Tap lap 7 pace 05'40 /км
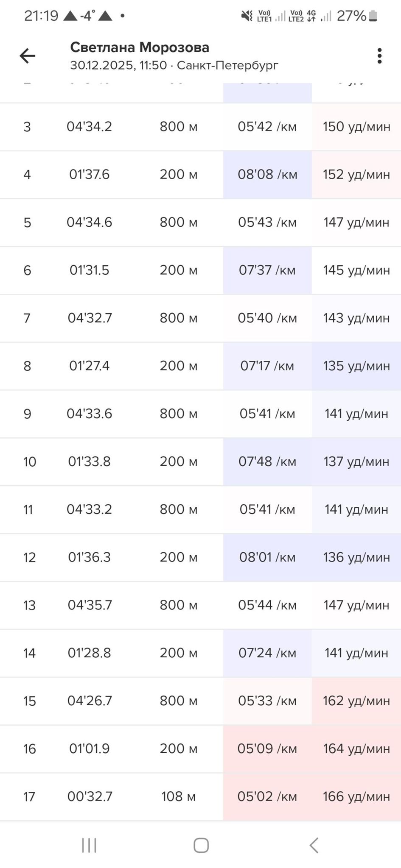 (267, 318)
